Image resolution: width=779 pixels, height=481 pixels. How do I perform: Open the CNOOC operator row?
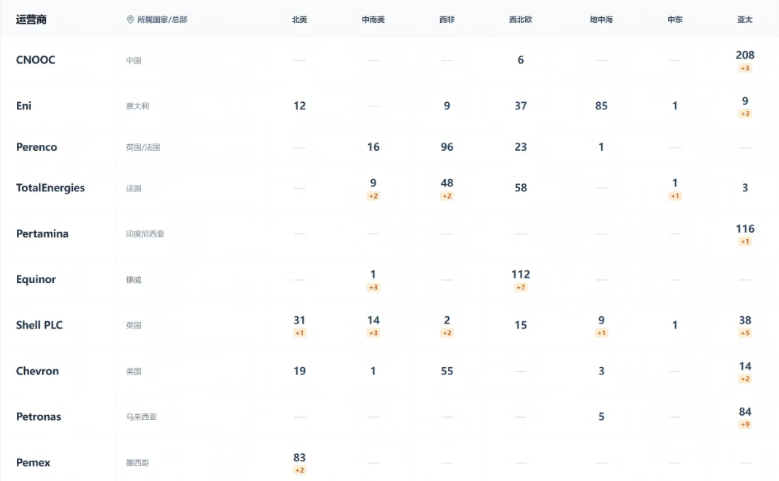[x=36, y=60]
